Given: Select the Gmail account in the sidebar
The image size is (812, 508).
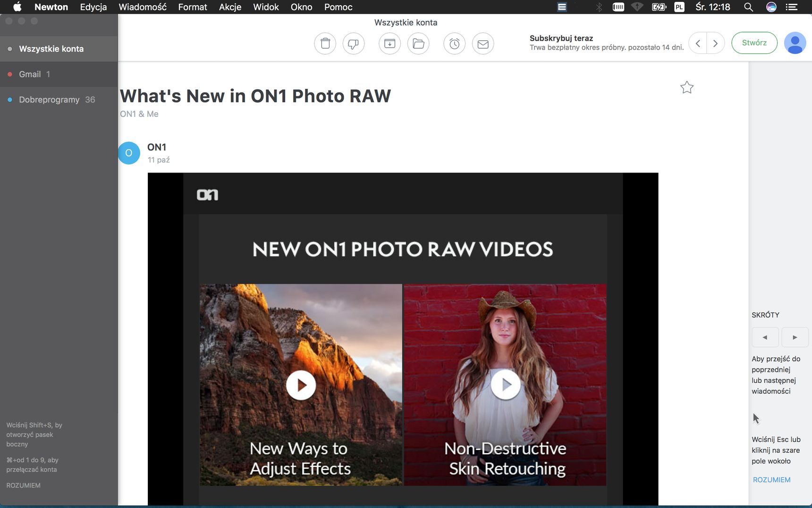Looking at the screenshot, I should pos(59,74).
